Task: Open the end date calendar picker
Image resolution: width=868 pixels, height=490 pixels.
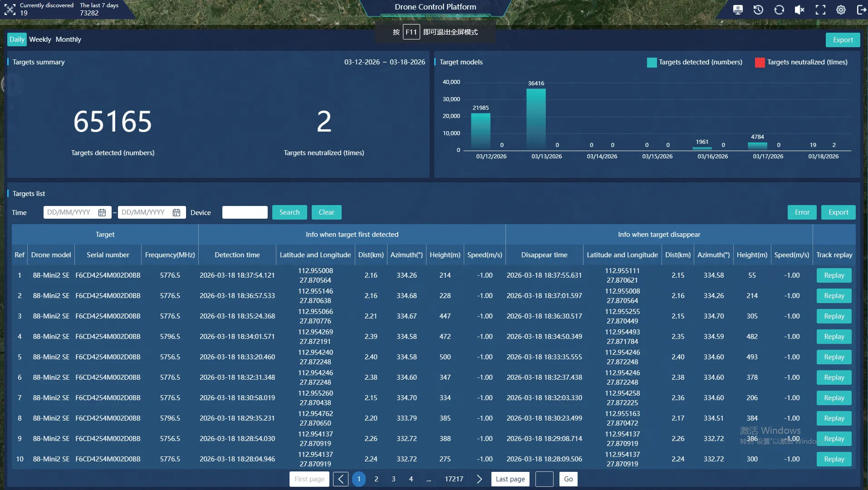Action: tap(177, 212)
